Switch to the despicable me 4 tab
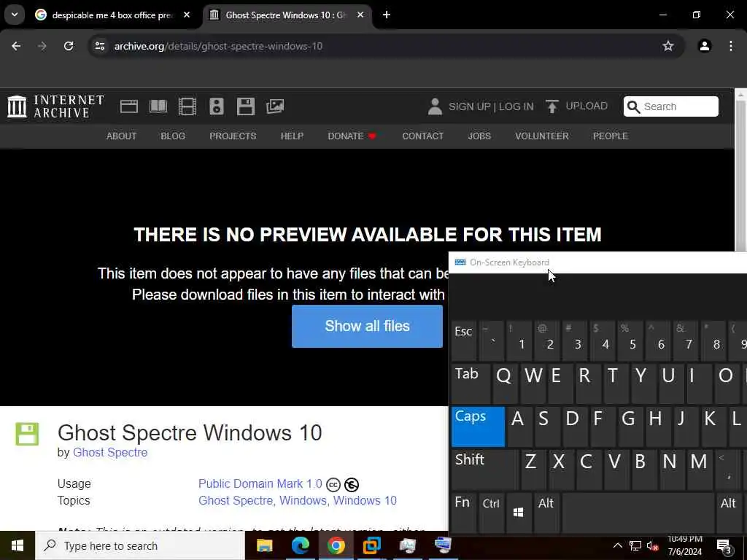Screen dimensions: 747x560 click(113, 15)
